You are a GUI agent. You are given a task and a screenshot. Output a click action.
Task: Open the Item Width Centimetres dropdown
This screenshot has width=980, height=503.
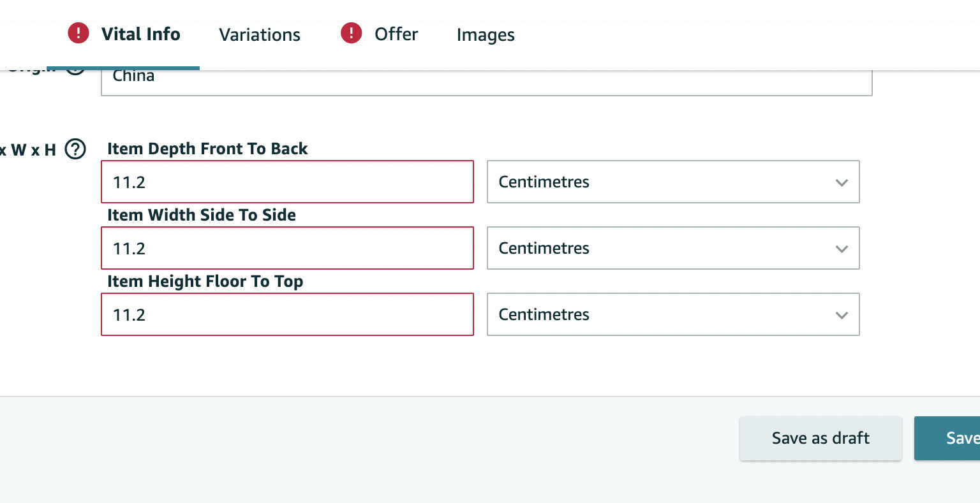[672, 249]
